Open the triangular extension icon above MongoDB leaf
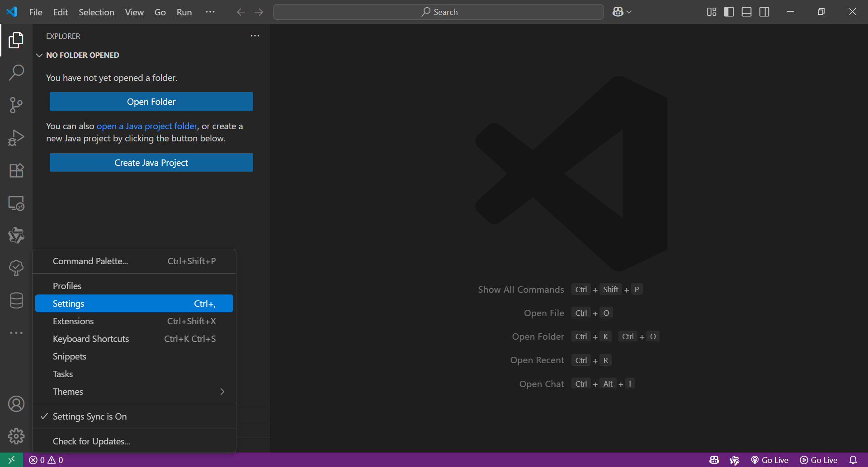 (16, 235)
